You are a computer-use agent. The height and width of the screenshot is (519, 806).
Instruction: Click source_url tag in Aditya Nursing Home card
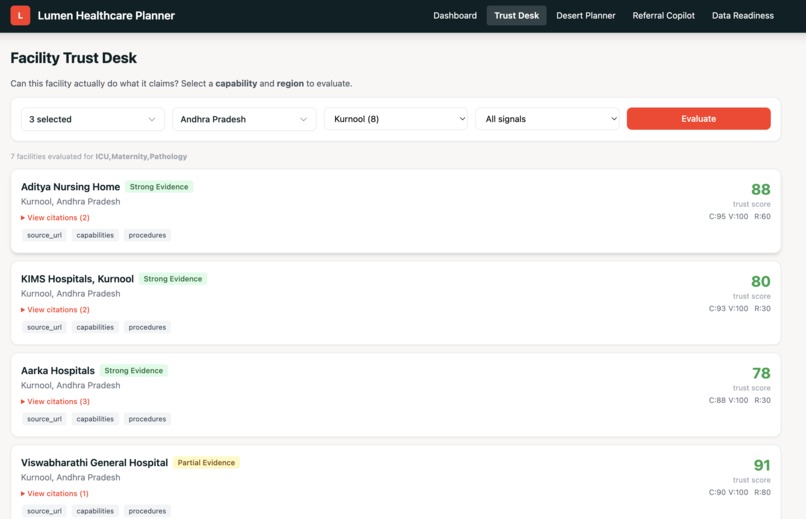coord(44,235)
